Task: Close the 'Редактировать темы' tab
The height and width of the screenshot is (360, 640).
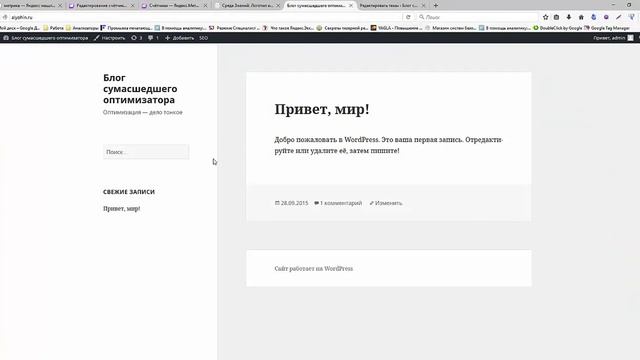Action: click(423, 6)
